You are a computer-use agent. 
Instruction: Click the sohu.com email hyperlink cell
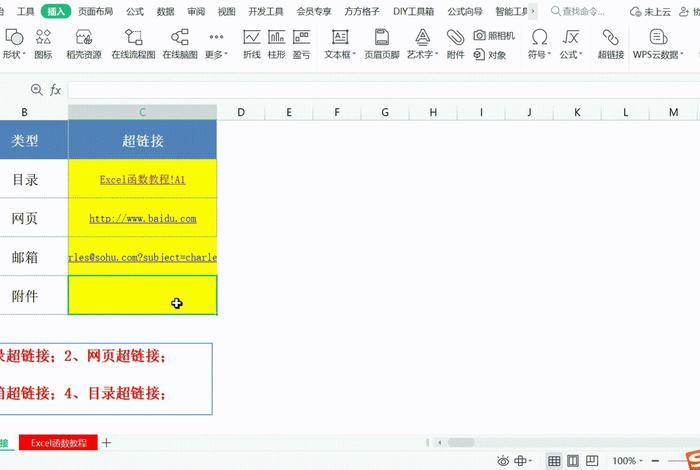coord(142,256)
